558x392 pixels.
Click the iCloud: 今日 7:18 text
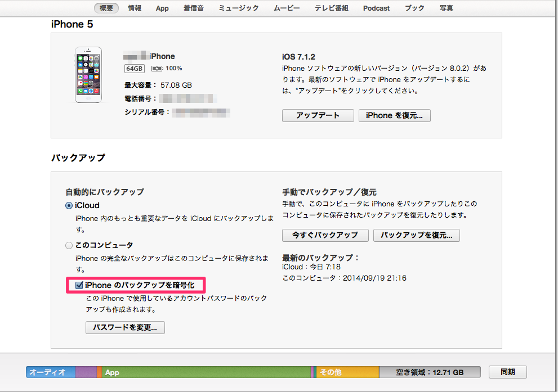(311, 267)
